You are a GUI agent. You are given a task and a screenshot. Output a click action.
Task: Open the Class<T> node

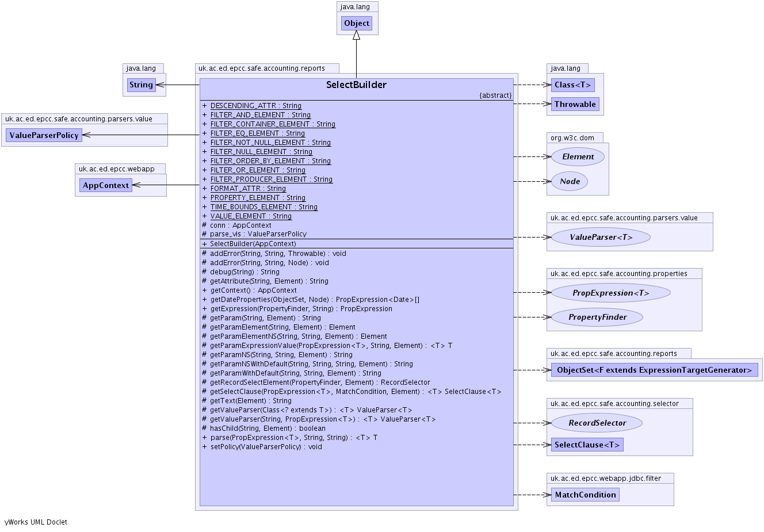[x=572, y=85]
